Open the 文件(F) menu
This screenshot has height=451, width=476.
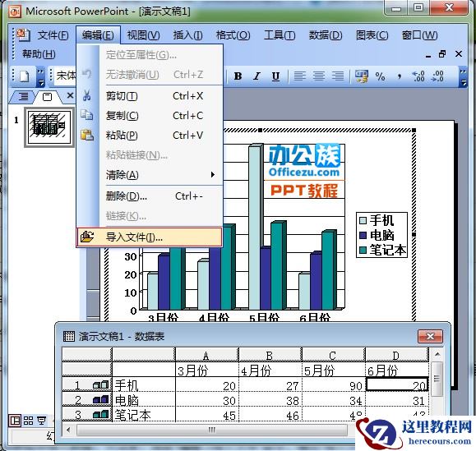[53, 35]
